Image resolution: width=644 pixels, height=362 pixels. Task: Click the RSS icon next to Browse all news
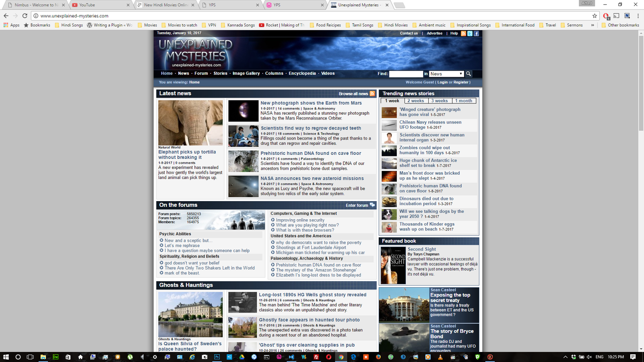pyautogui.click(x=372, y=94)
